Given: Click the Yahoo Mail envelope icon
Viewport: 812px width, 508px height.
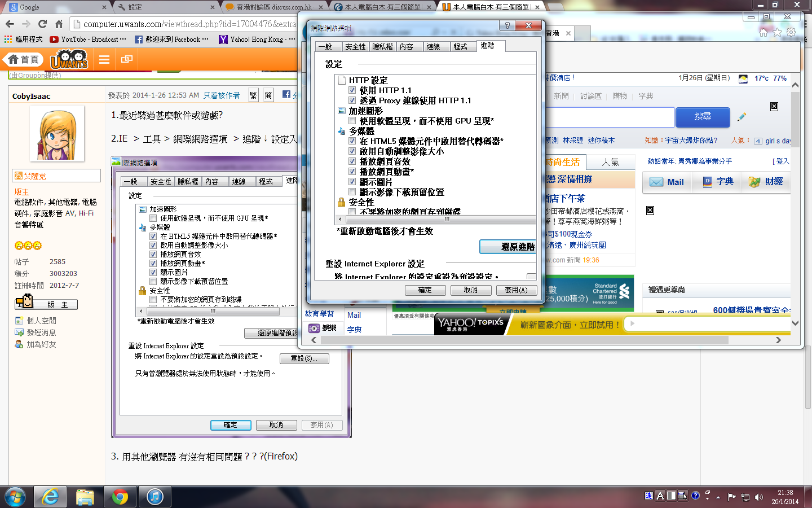Looking at the screenshot, I should (656, 182).
